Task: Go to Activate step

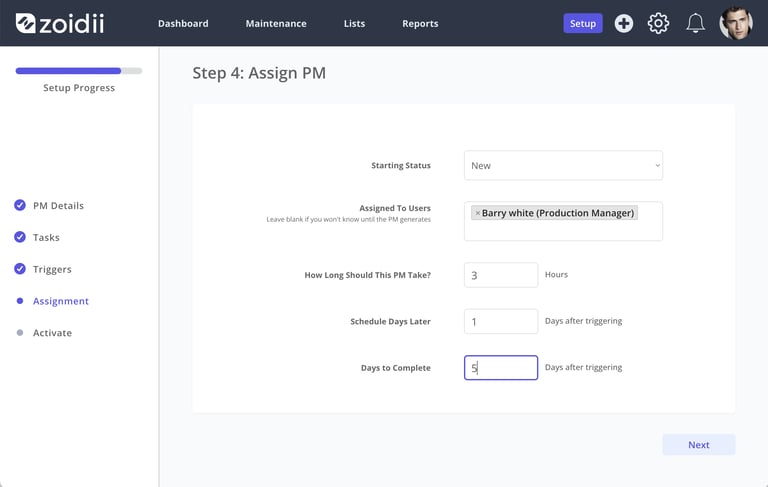Action: click(52, 333)
